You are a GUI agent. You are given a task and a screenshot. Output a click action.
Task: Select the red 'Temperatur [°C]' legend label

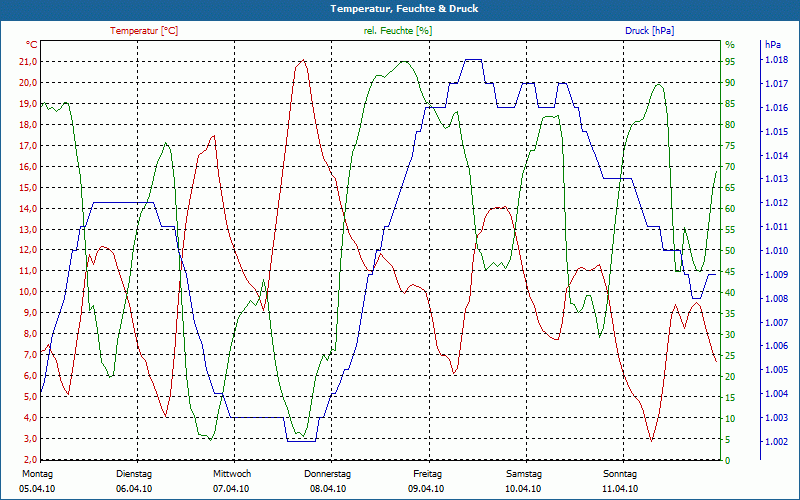pyautogui.click(x=144, y=31)
